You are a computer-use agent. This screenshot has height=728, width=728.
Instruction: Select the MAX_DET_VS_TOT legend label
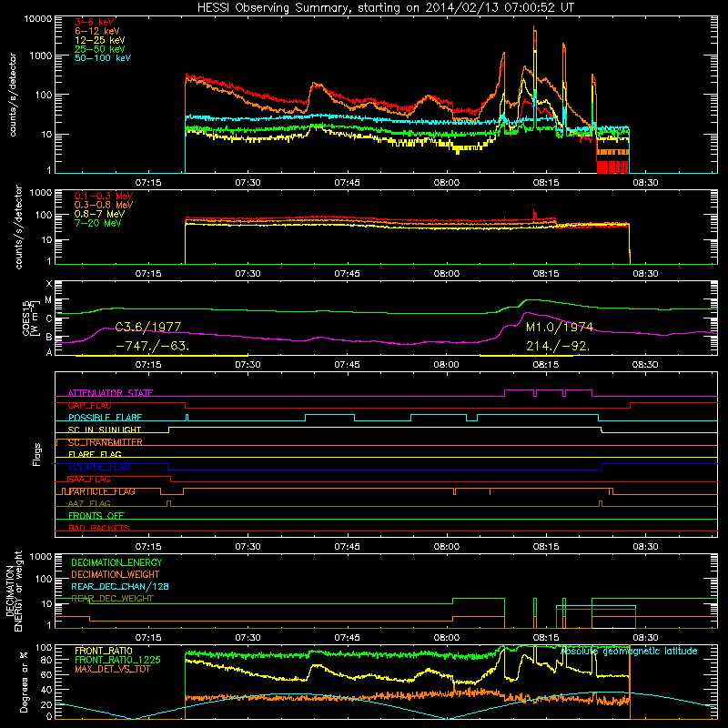pos(112,669)
